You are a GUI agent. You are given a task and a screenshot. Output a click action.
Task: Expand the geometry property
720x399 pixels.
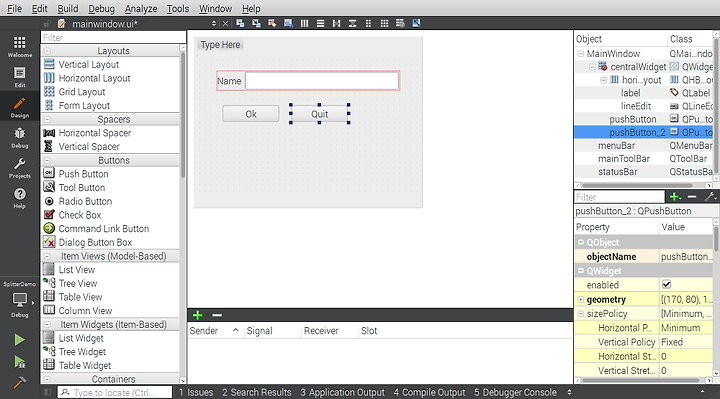[x=580, y=299]
